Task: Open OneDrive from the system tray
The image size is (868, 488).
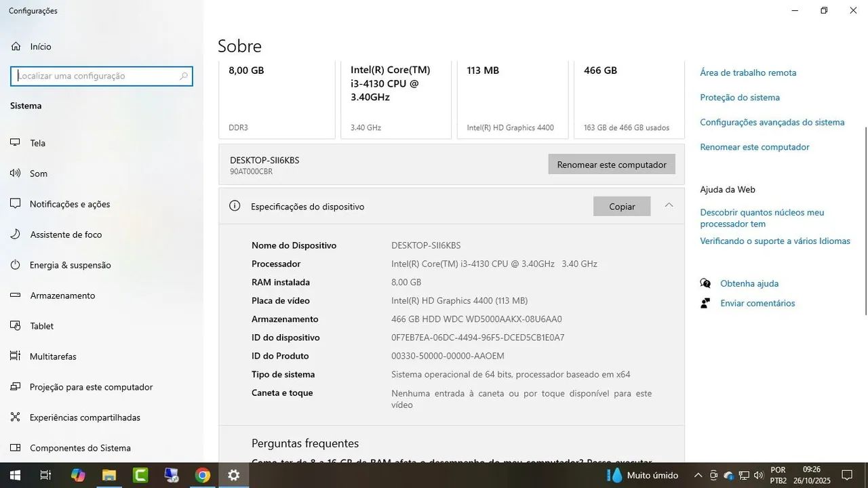Action: click(x=729, y=475)
